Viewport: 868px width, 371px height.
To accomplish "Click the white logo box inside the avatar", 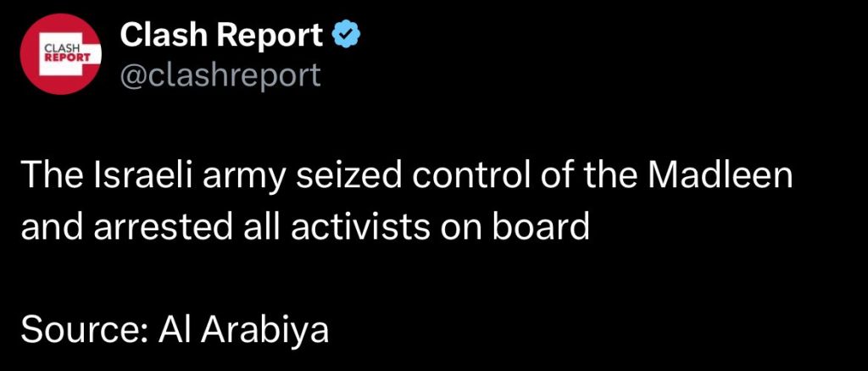I will coord(64,53).
